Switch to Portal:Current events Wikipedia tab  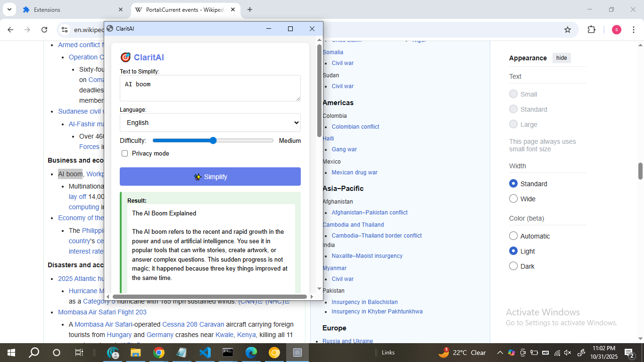coord(184,9)
